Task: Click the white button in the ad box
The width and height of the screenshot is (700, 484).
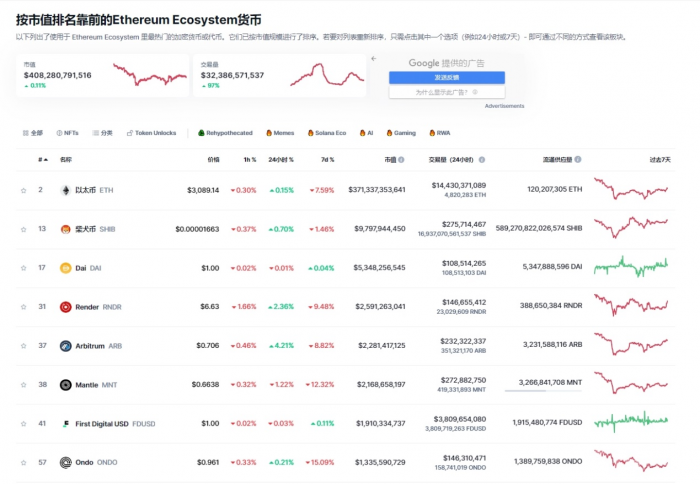Action: [447, 92]
